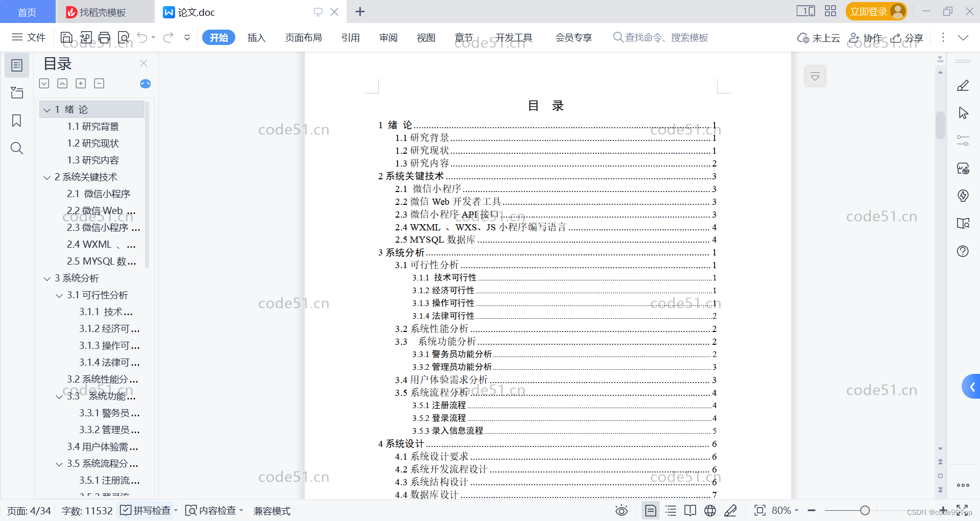Click the save document icon
Viewport: 980px width, 521px height.
coord(66,37)
